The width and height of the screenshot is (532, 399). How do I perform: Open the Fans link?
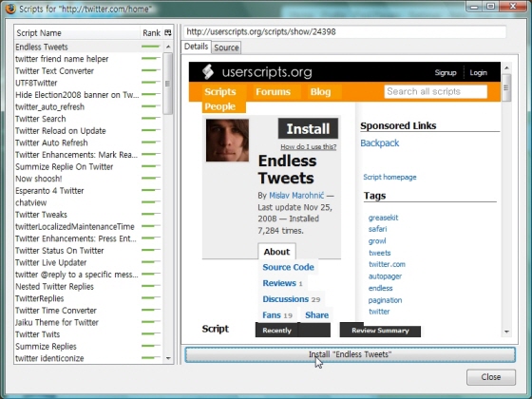click(x=272, y=314)
